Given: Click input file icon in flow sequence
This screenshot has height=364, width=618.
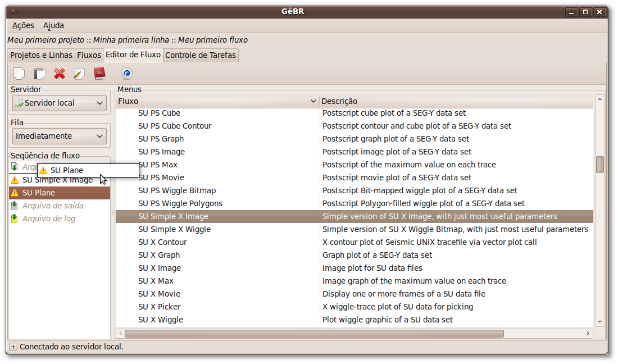Looking at the screenshot, I should [15, 167].
